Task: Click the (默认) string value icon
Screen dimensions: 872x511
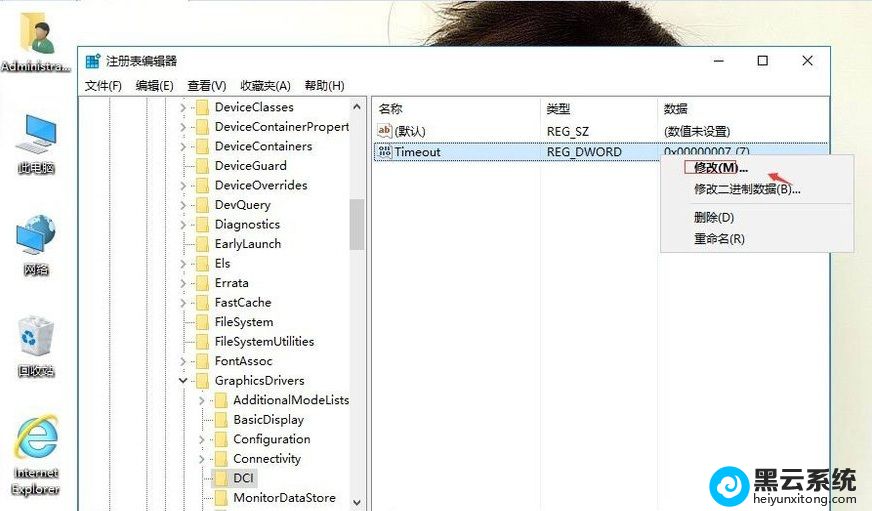Action: click(384, 131)
